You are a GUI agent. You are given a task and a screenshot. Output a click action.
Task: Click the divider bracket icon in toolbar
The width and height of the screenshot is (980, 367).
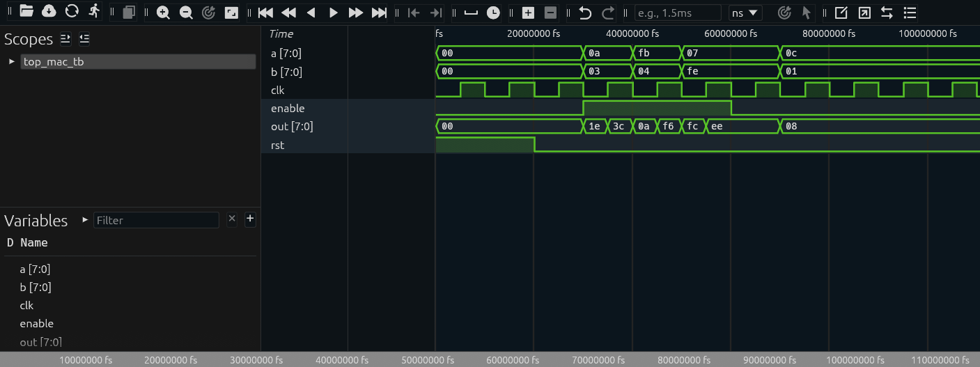click(x=471, y=13)
